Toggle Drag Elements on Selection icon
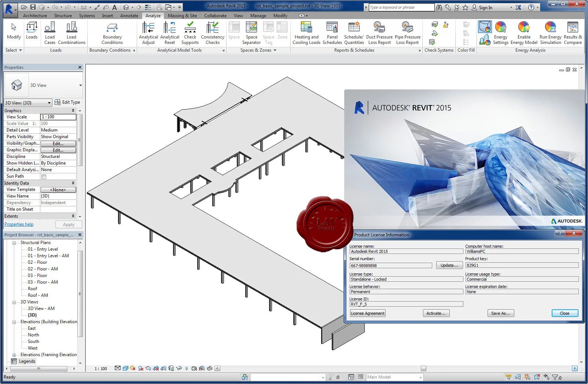The width and height of the screenshot is (588, 384). (x=547, y=377)
